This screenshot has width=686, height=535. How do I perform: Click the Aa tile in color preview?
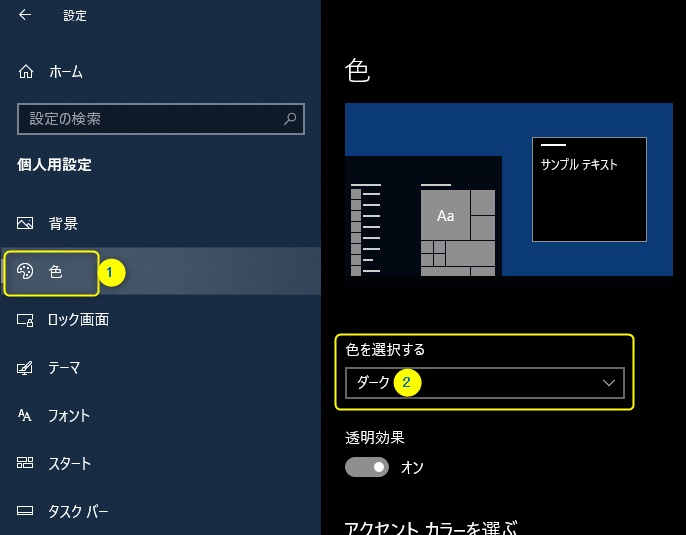[446, 216]
